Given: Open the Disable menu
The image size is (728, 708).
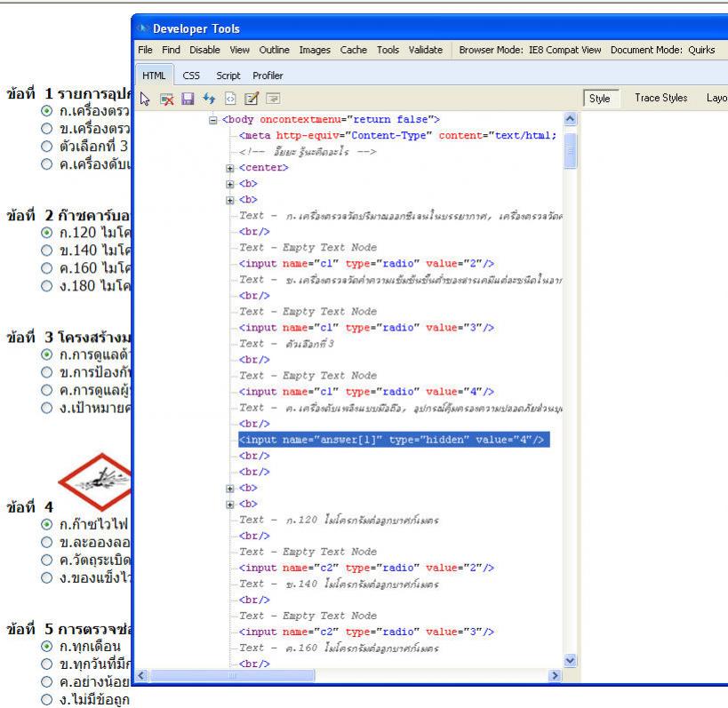Looking at the screenshot, I should [x=204, y=50].
